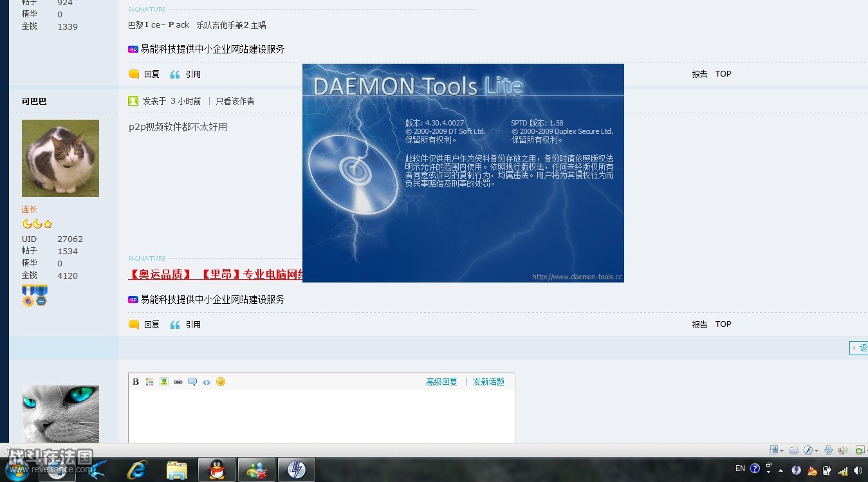
Task: Restore language bar options button
Action: [768, 465]
